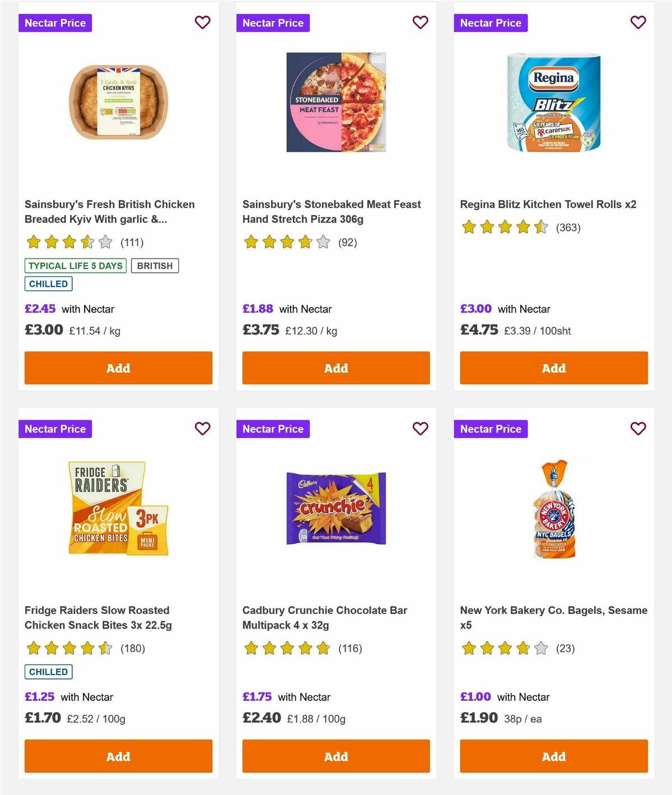
Task: Click the BRITISH tag on Chicken Kyiv
Action: coord(155,266)
